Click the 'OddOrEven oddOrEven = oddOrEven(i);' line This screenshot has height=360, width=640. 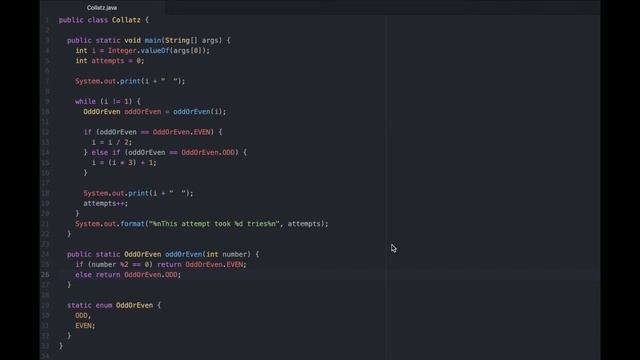[x=155, y=111]
